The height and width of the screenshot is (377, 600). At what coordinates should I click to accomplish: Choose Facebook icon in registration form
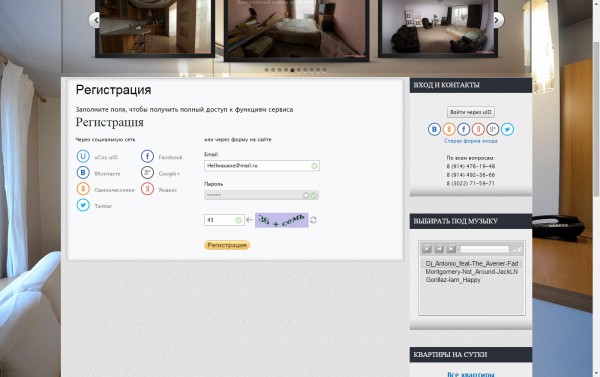(147, 157)
